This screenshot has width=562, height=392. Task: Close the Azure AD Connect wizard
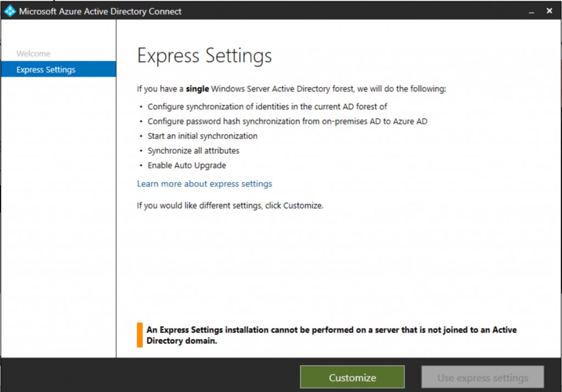click(x=549, y=11)
